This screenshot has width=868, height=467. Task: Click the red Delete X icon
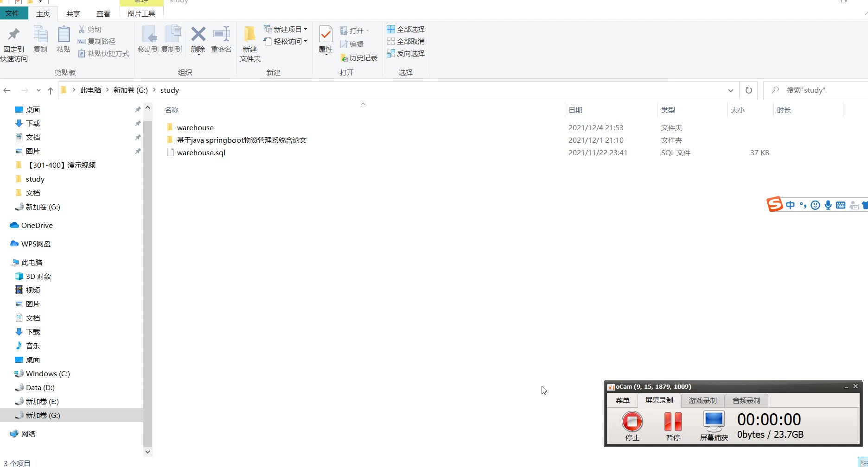coord(198,34)
